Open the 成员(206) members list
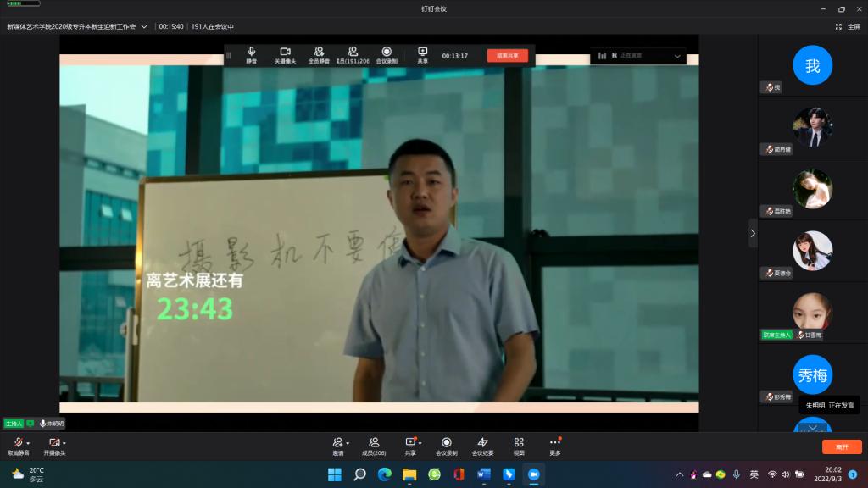The width and height of the screenshot is (868, 488). click(373, 443)
